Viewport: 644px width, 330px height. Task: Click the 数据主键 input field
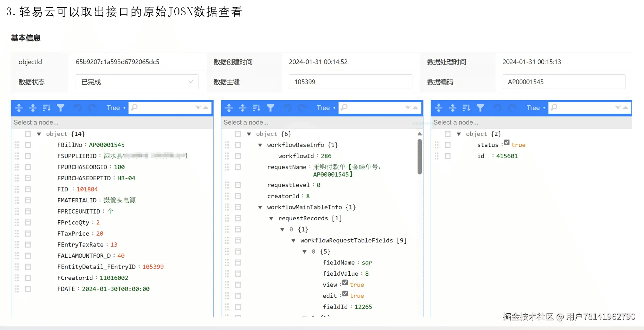(350, 82)
